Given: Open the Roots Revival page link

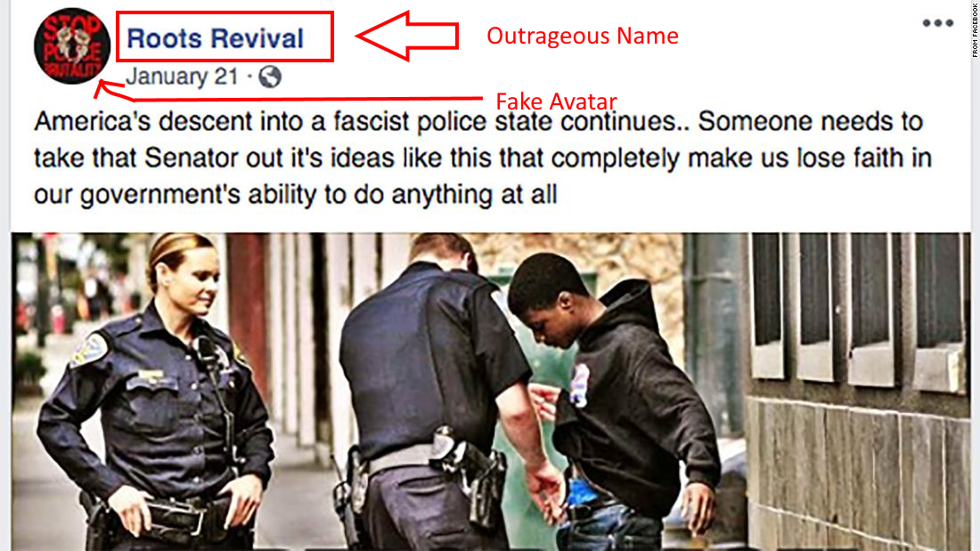Looking at the screenshot, I should (x=215, y=38).
